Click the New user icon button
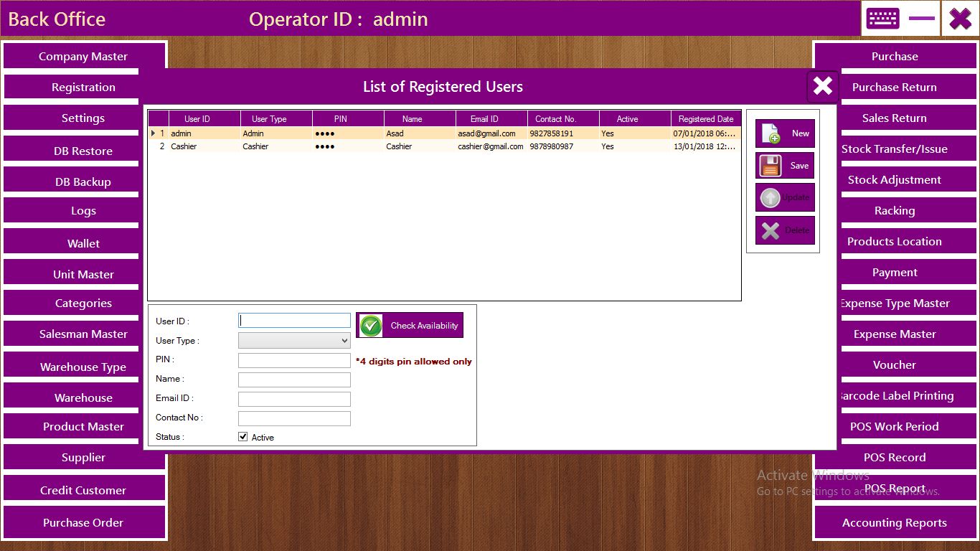The width and height of the screenshot is (980, 551). (771, 133)
